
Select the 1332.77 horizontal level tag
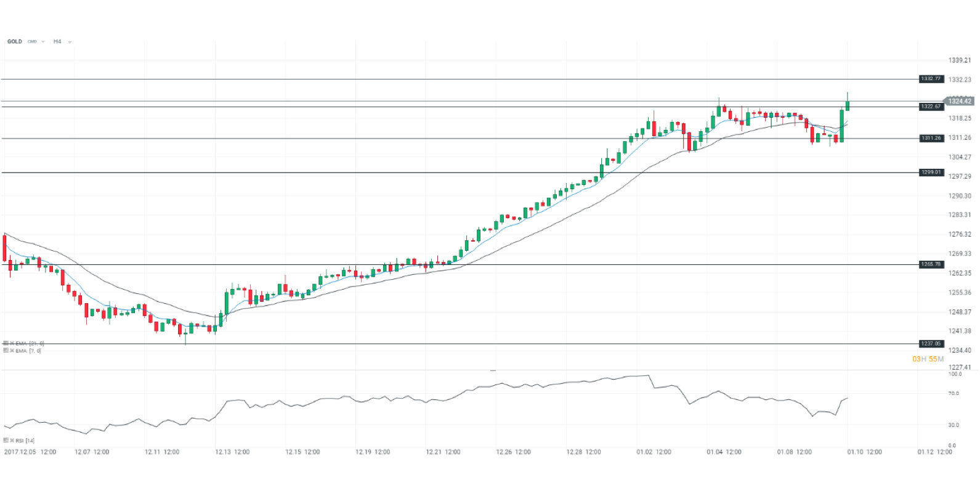[x=931, y=79]
